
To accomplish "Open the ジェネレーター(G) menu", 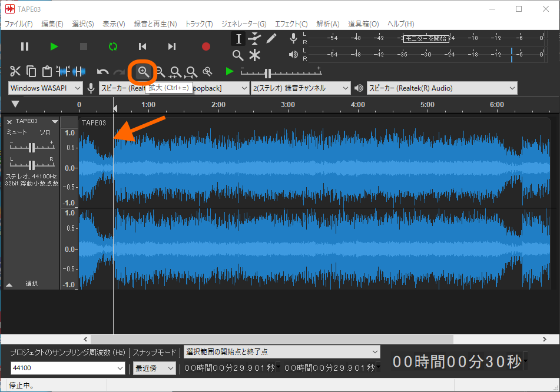I will [244, 24].
